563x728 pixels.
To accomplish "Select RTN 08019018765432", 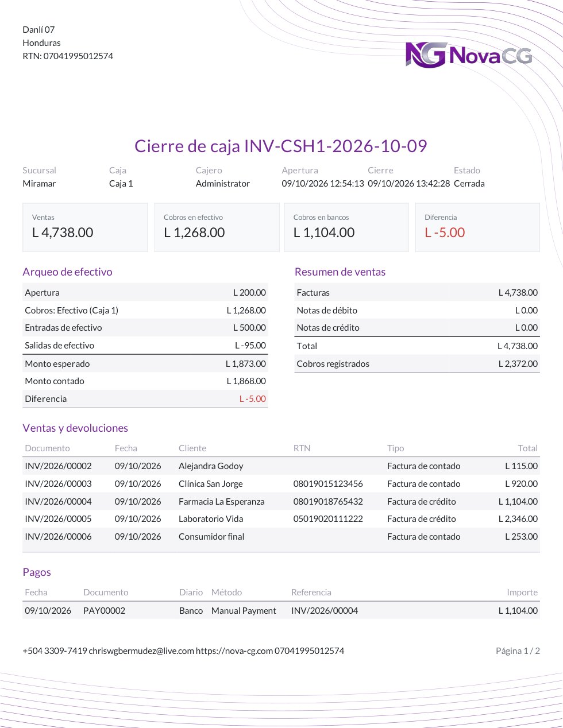I will pos(328,502).
